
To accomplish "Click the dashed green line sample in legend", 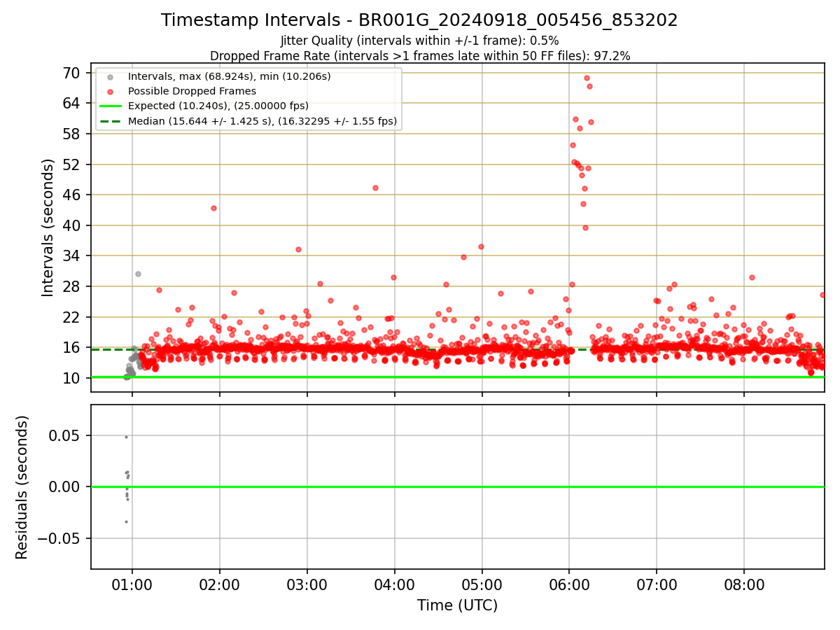I will [x=111, y=121].
